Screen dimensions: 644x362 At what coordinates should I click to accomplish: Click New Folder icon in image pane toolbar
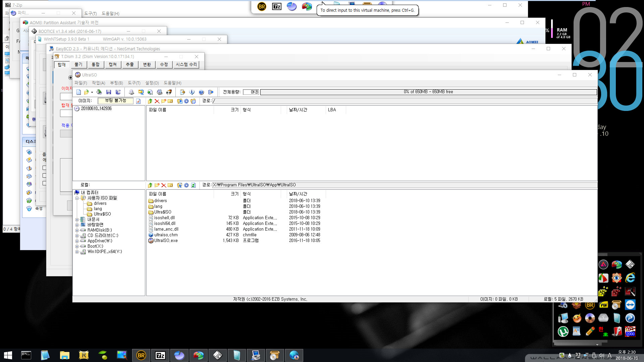[164, 101]
